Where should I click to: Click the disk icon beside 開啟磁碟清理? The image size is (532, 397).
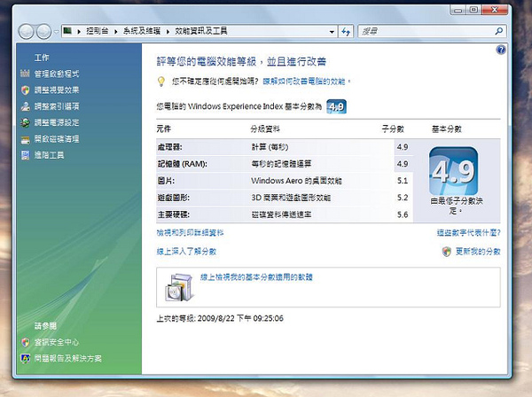[26, 139]
